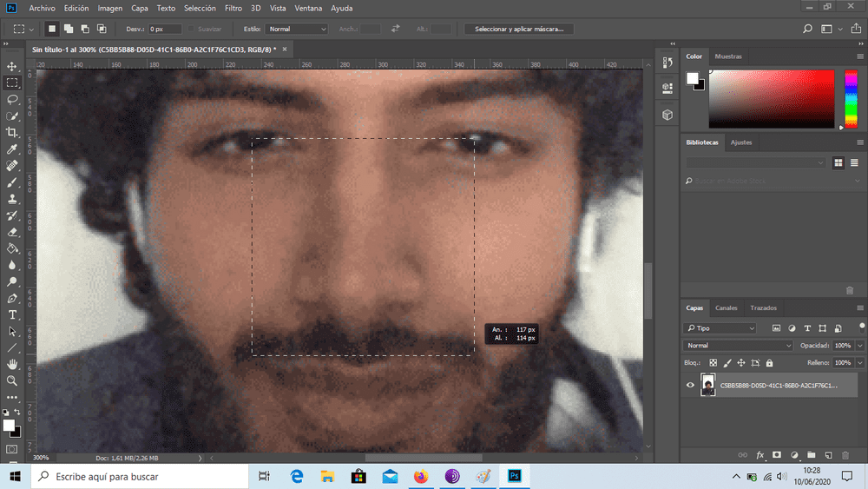
Task: Select the Zoom tool
Action: coord(11,380)
